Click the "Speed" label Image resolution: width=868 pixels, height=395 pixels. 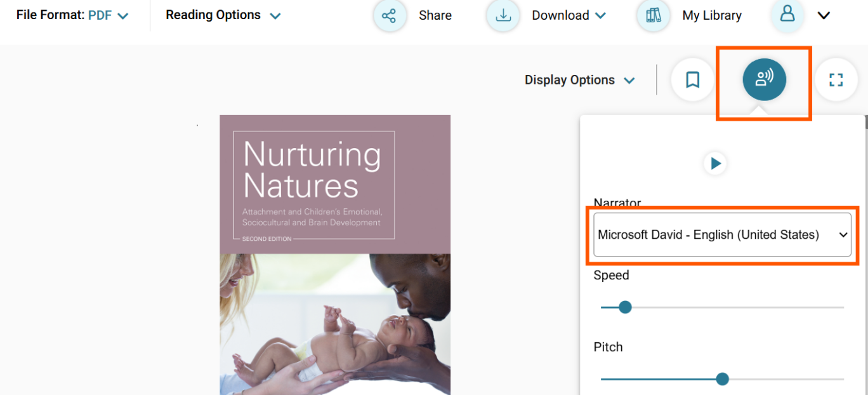tap(611, 275)
